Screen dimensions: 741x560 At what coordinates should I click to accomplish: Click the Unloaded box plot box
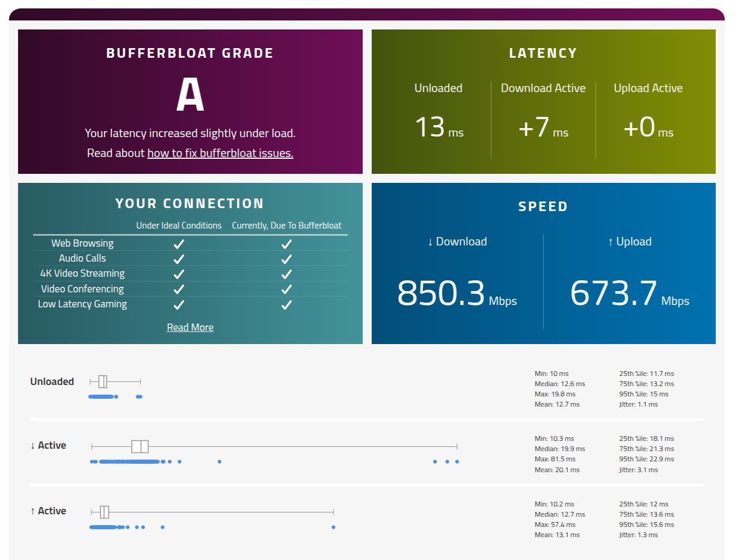click(103, 381)
